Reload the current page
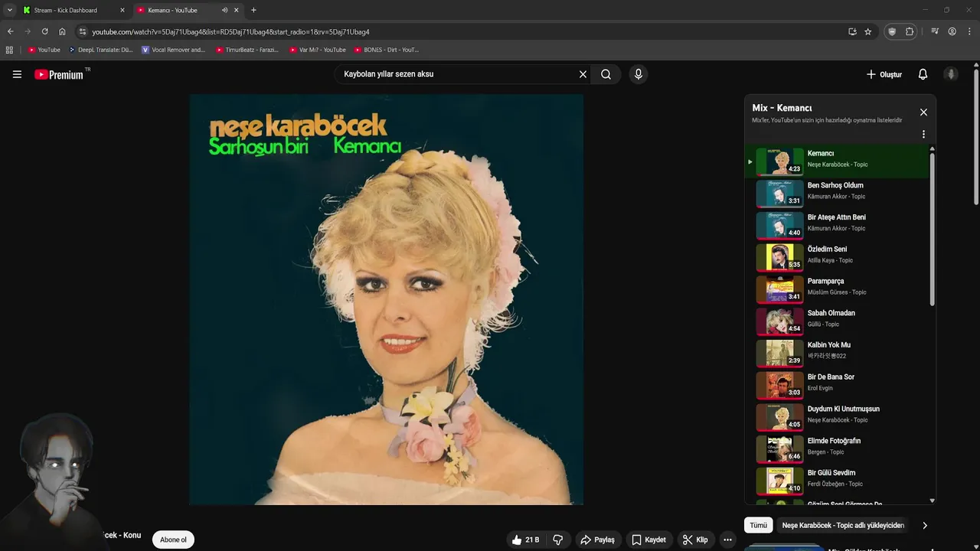980x551 pixels. (x=45, y=31)
